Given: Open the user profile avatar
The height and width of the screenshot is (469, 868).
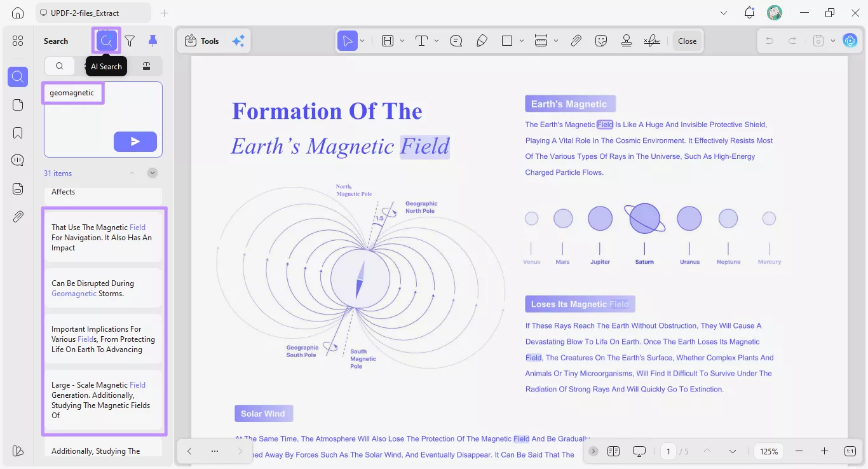Looking at the screenshot, I should click(775, 13).
